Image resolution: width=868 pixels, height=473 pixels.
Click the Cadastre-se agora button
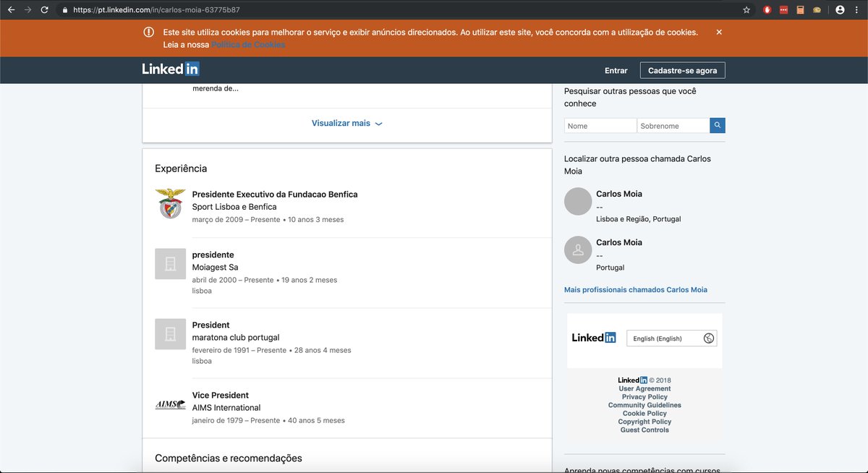click(x=683, y=70)
